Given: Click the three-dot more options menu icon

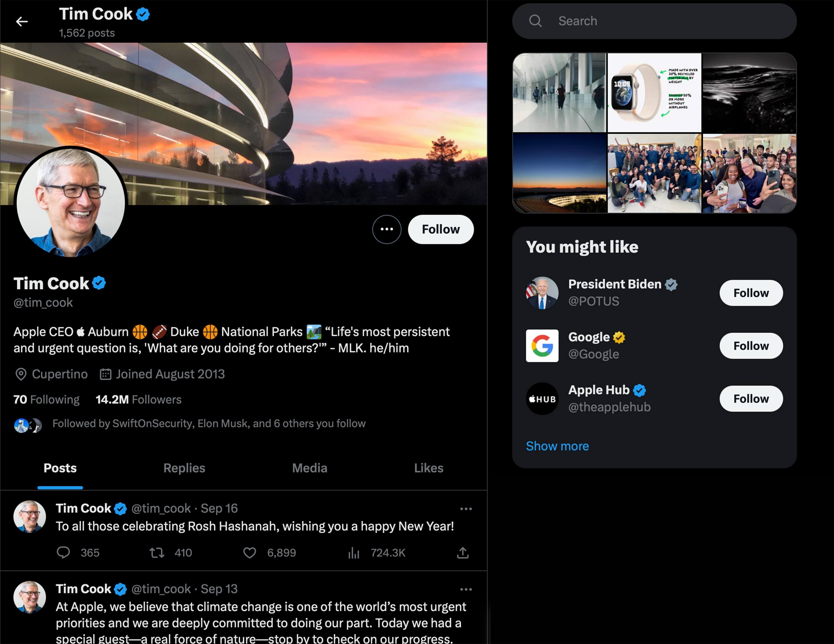Looking at the screenshot, I should click(x=386, y=229).
